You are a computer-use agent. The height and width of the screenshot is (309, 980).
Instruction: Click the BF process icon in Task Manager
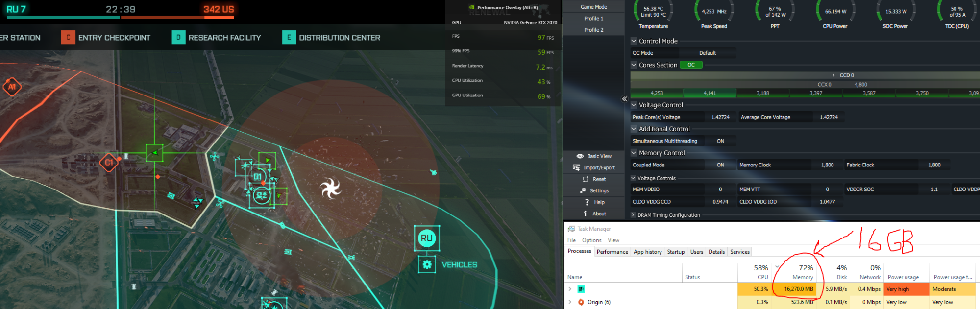pos(581,289)
